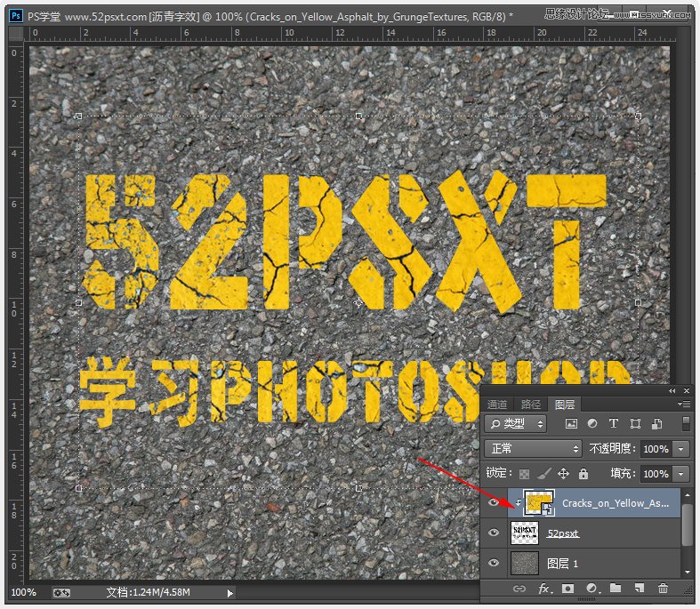Screen dimensions: 700x609
Task: Click the bottom-middle transform handle
Action: (x=359, y=489)
